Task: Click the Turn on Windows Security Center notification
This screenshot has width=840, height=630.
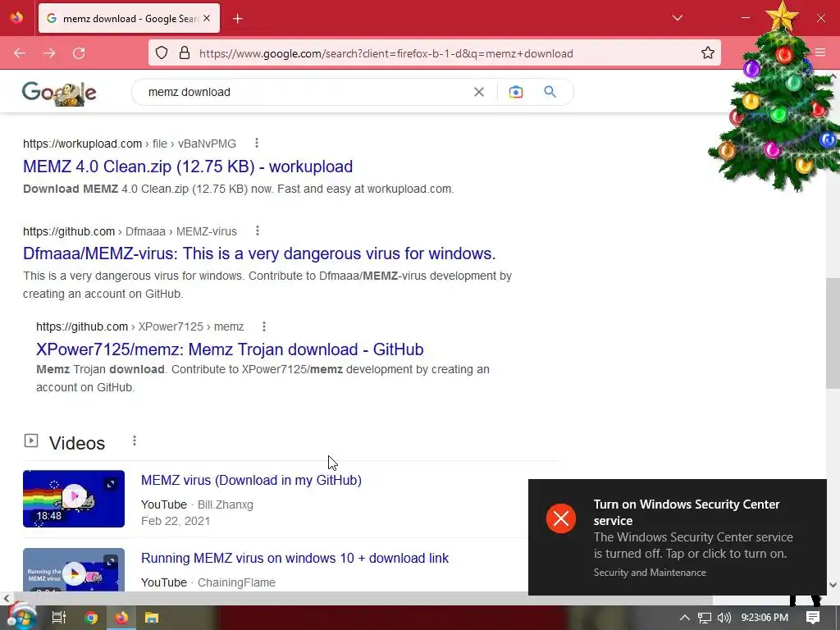Action: 677,536
